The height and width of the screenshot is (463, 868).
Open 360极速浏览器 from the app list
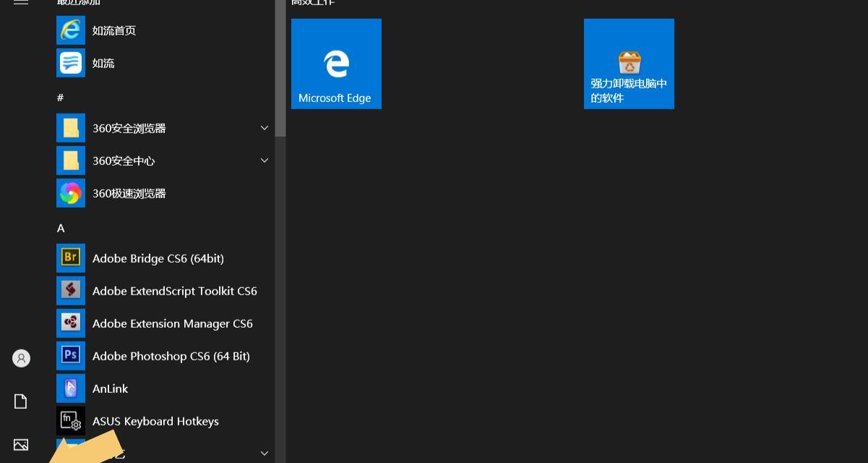click(163, 193)
